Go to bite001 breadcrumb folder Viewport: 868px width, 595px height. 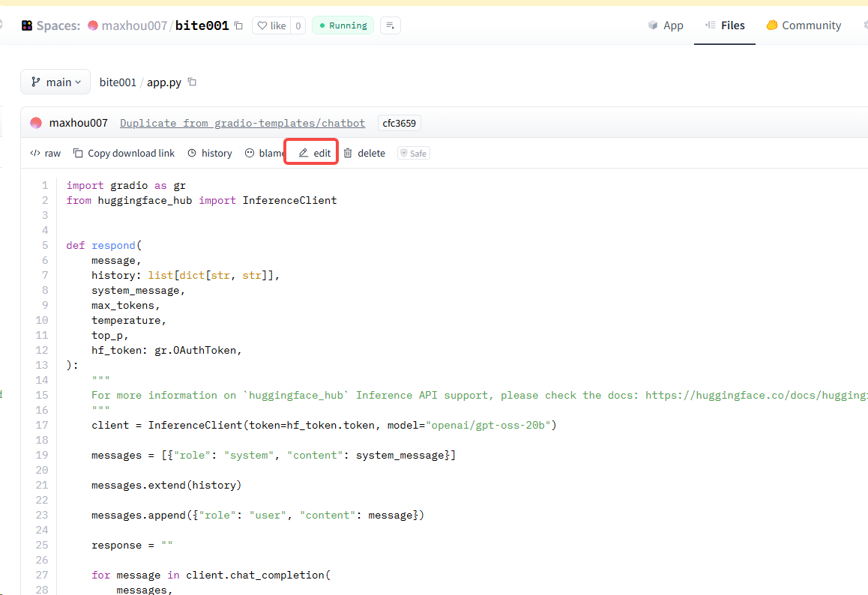point(118,82)
